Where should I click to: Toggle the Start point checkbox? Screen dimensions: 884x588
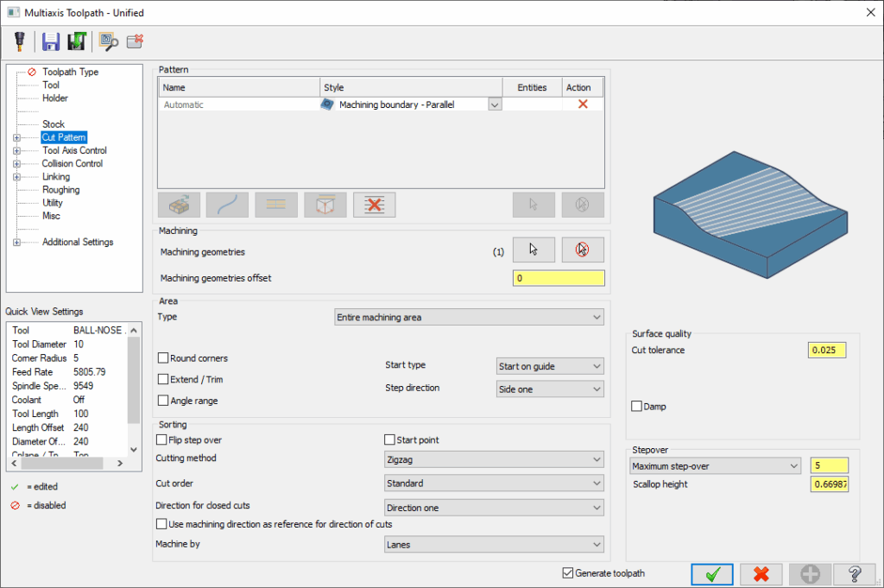click(x=389, y=439)
